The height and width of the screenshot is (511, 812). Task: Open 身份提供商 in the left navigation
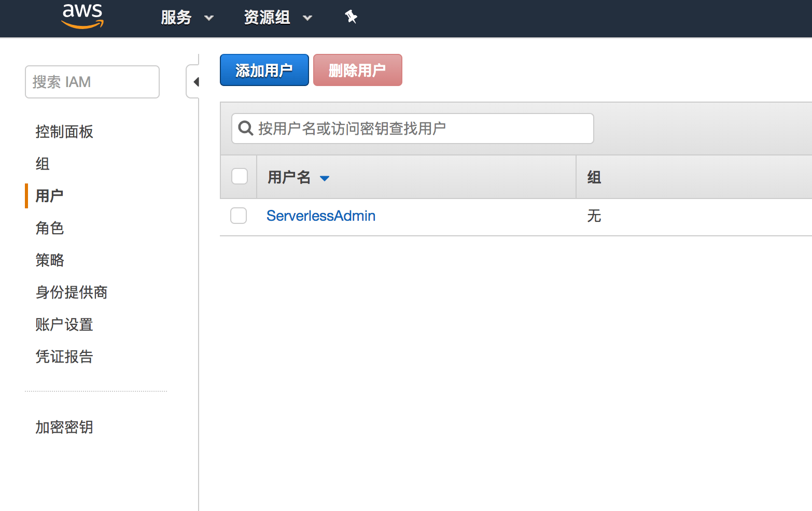point(71,292)
